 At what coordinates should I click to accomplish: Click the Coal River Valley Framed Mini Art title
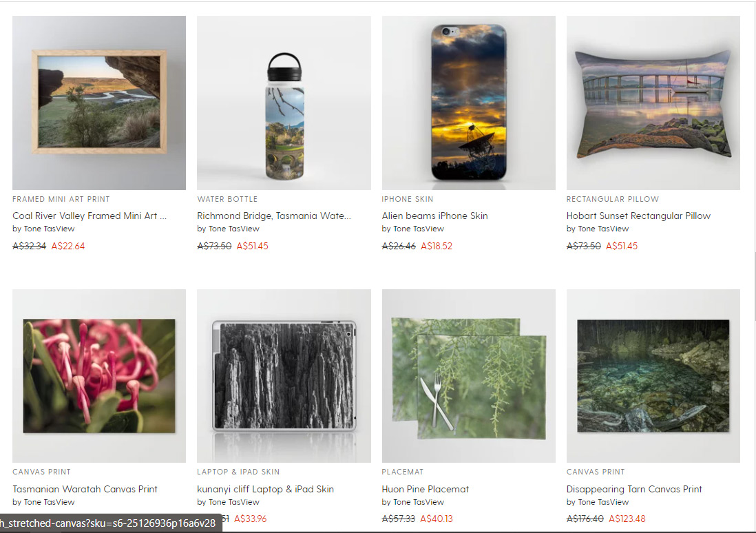pyautogui.click(x=90, y=216)
